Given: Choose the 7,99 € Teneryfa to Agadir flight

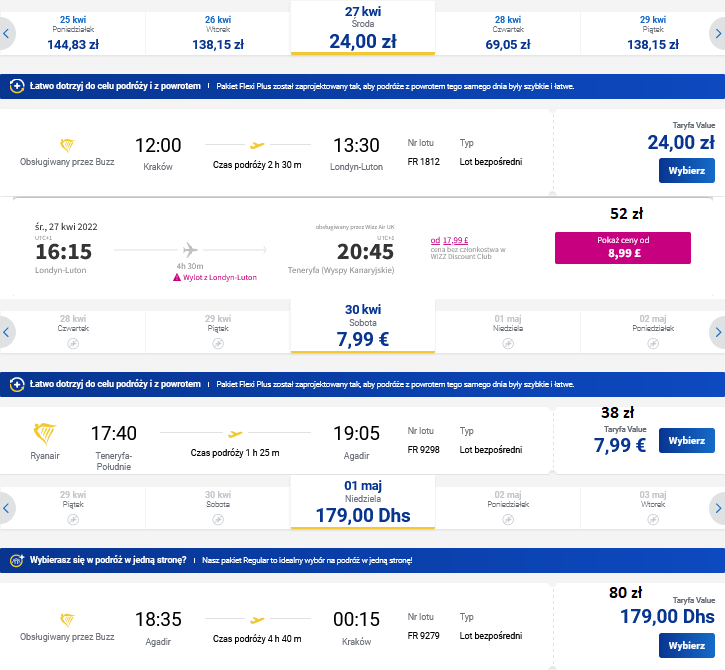Looking at the screenshot, I should click(687, 441).
